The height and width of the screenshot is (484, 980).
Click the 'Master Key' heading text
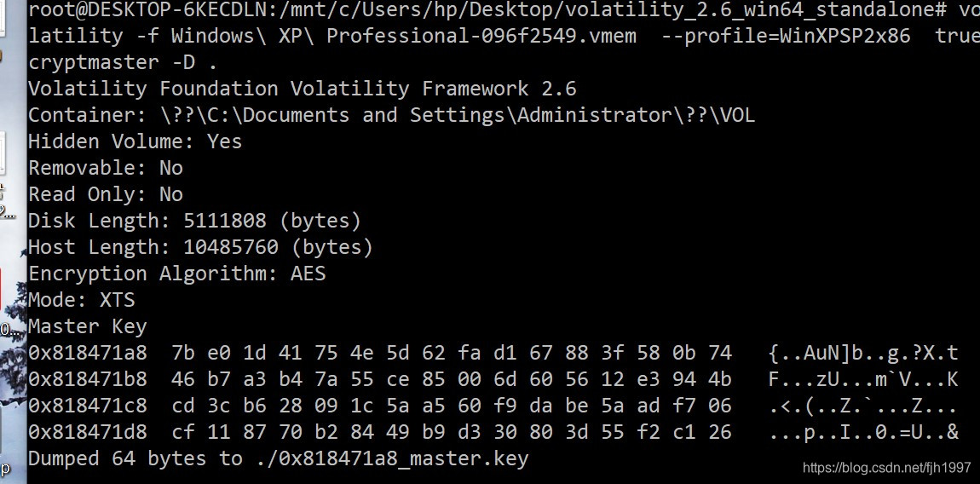pyautogui.click(x=88, y=326)
